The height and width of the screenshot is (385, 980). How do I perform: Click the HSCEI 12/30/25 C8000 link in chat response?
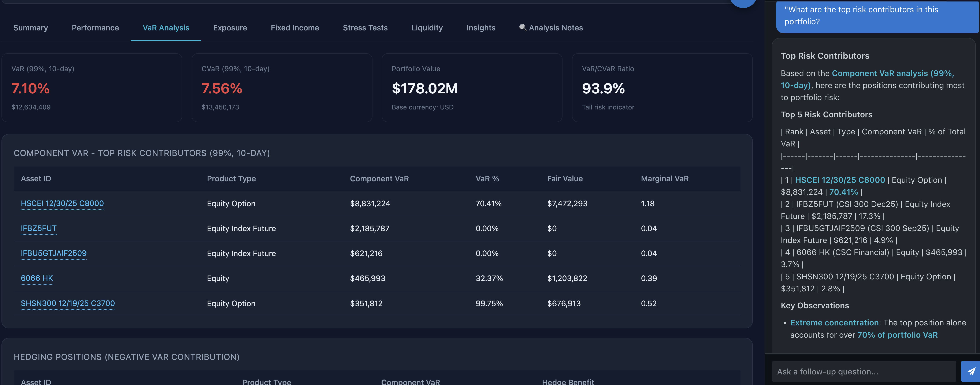coord(840,180)
